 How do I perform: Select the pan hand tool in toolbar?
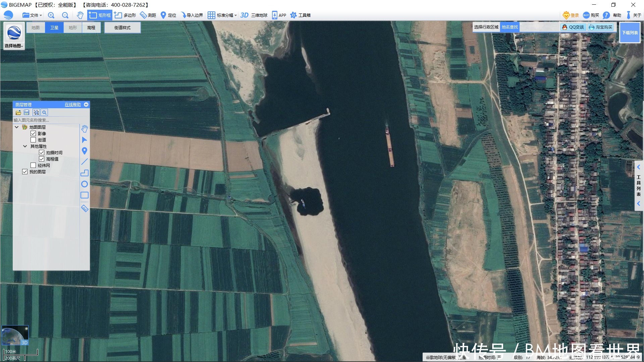click(80, 15)
